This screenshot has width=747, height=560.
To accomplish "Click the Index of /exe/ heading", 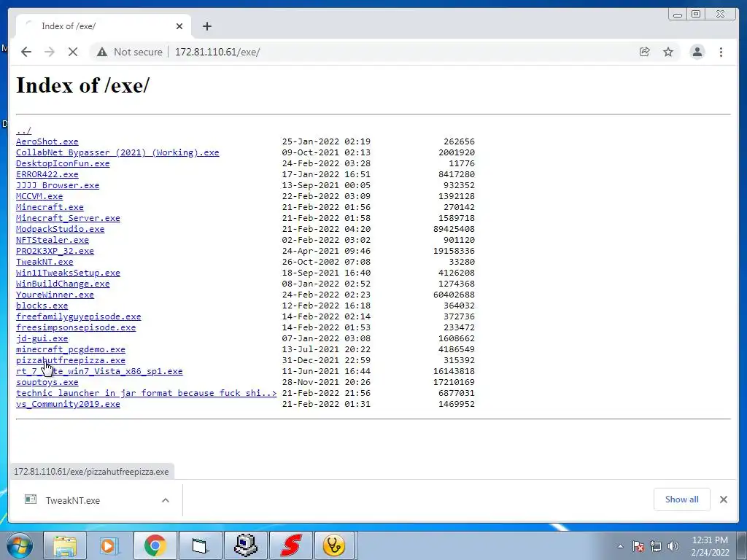I will coord(83,86).
